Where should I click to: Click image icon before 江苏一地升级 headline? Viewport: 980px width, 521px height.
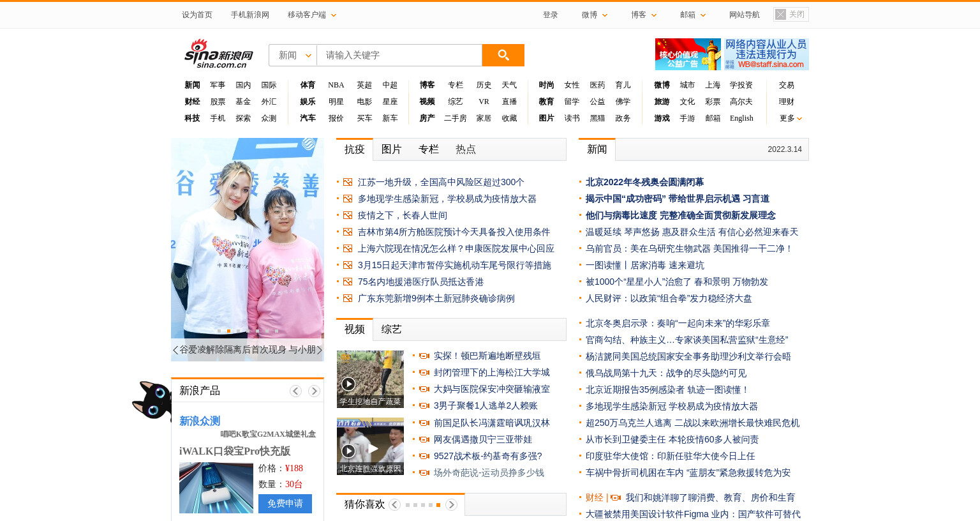348,182
